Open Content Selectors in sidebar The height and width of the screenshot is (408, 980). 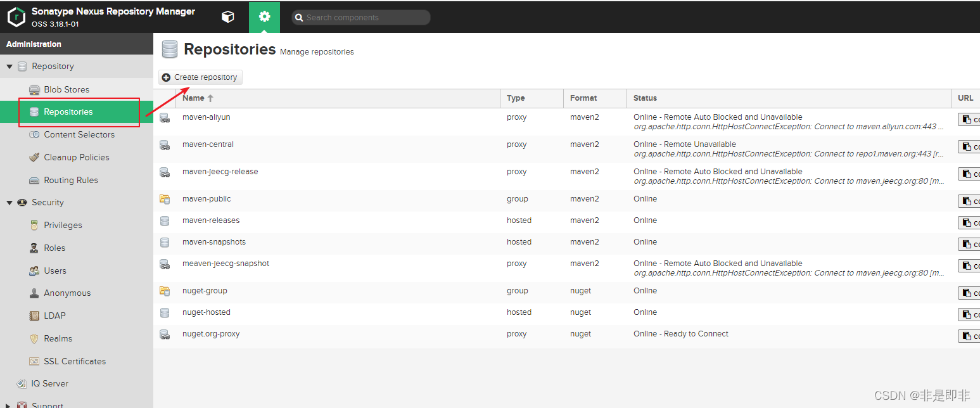pos(79,134)
